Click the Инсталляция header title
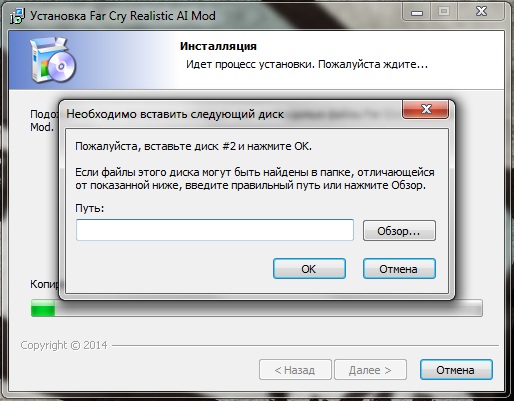Viewport: 514px width, 401px height. [x=218, y=46]
